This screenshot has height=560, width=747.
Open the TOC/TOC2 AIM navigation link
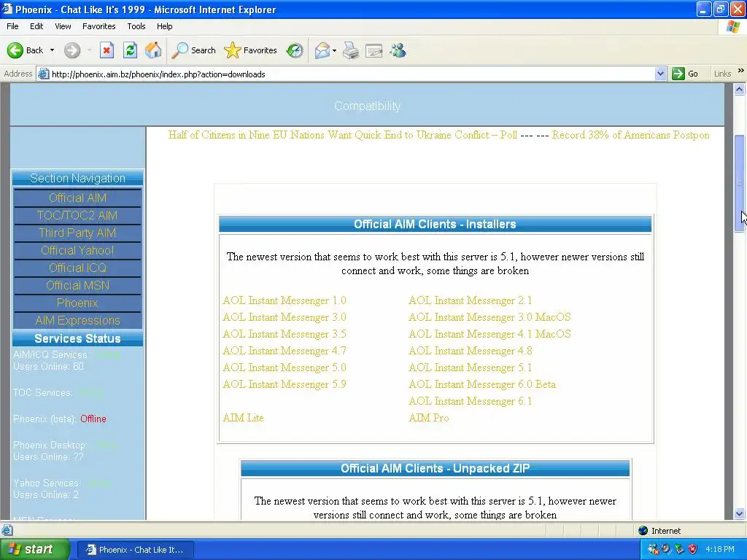(x=77, y=215)
